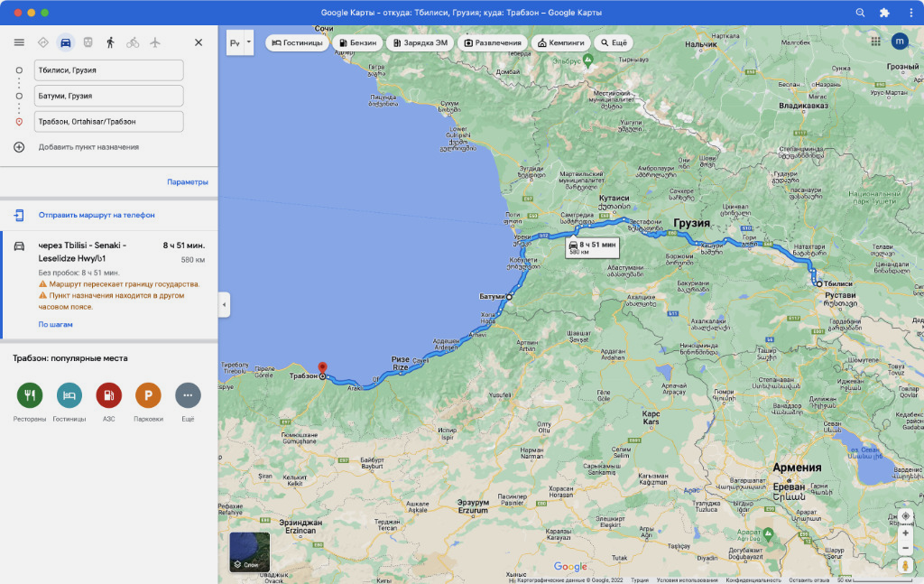Open the Ру language dropdown arrow
The height and width of the screenshot is (584, 924).
[249, 42]
